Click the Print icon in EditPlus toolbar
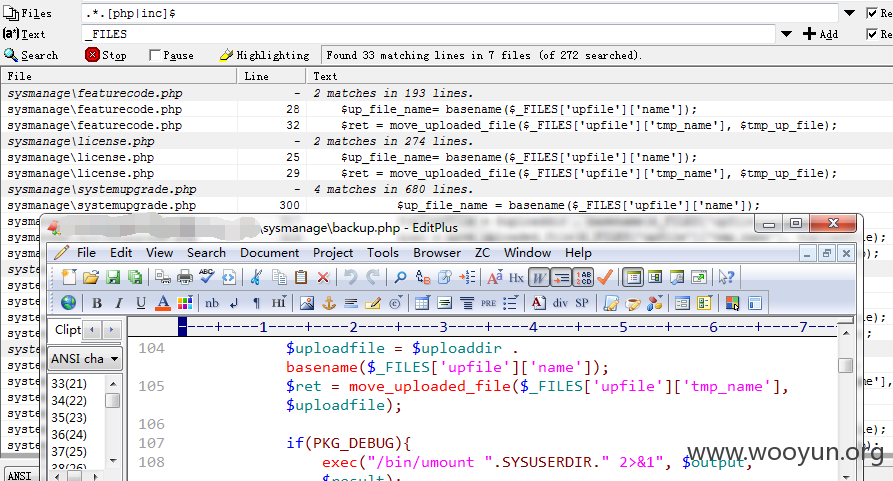Screen dimensions: 893x481 (x=185, y=277)
